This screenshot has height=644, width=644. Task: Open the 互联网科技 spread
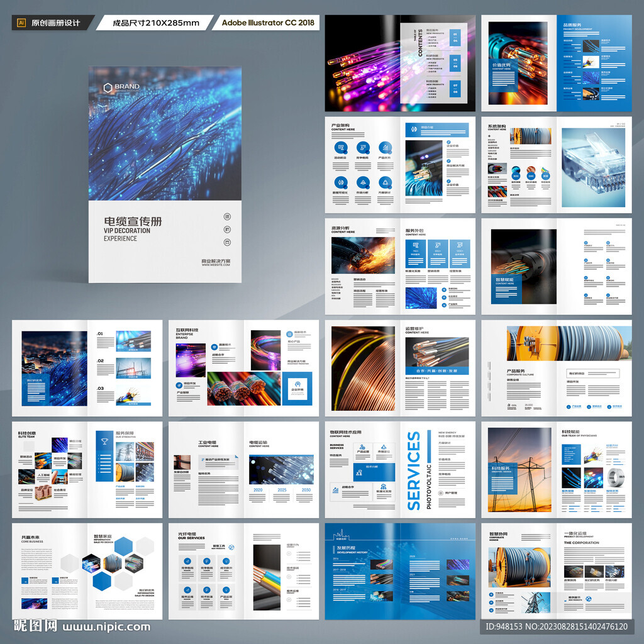[243, 369]
